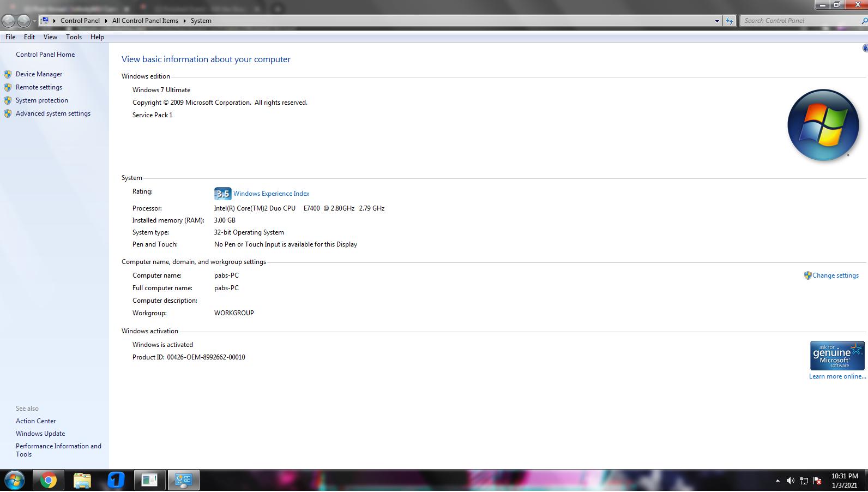Open the View menu
This screenshot has height=492, width=868.
click(x=50, y=37)
